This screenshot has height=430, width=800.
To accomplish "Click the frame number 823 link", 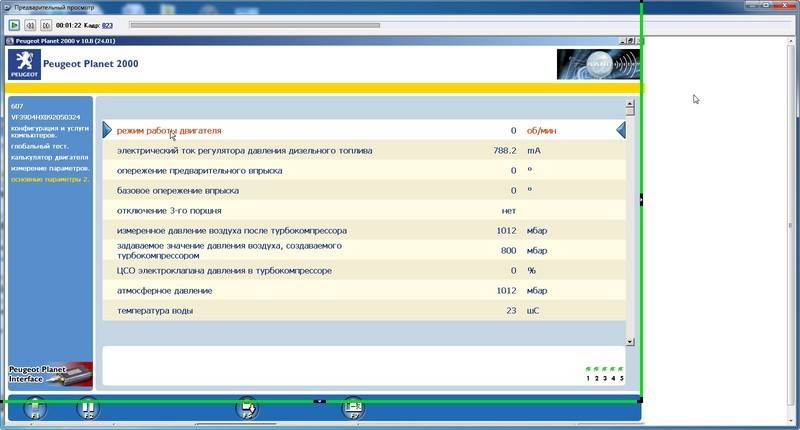I will coord(107,24).
